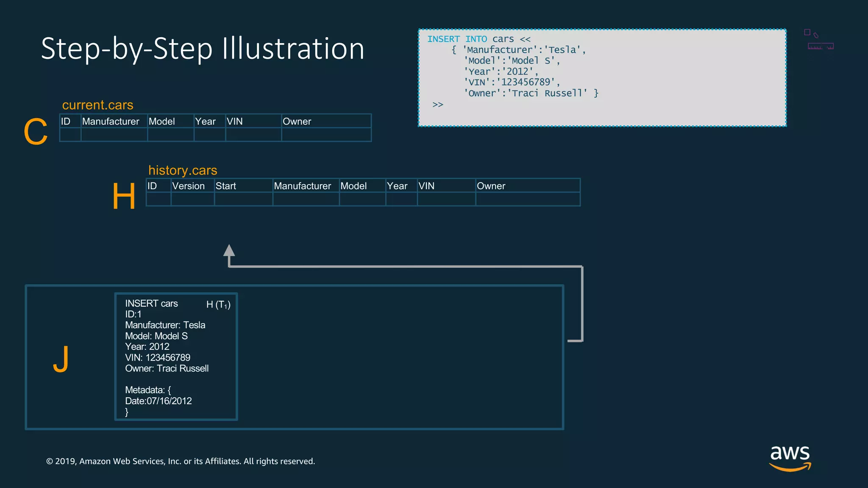Click the Step-by-Step Illustration title
The width and height of the screenshot is (868, 488).
pyautogui.click(x=203, y=48)
